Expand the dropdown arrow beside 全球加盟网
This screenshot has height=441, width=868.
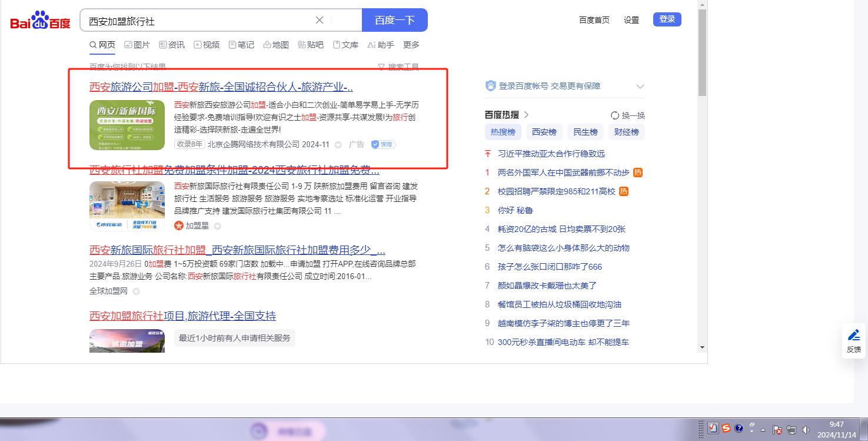pos(136,291)
